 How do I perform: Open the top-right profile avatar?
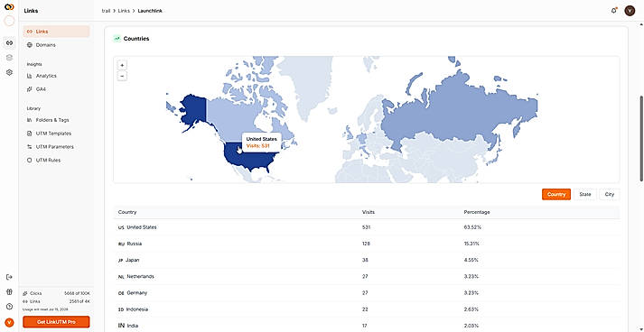pyautogui.click(x=630, y=11)
